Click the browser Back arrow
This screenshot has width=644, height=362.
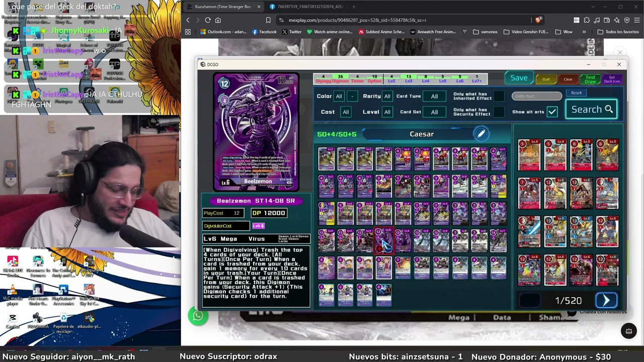188,20
